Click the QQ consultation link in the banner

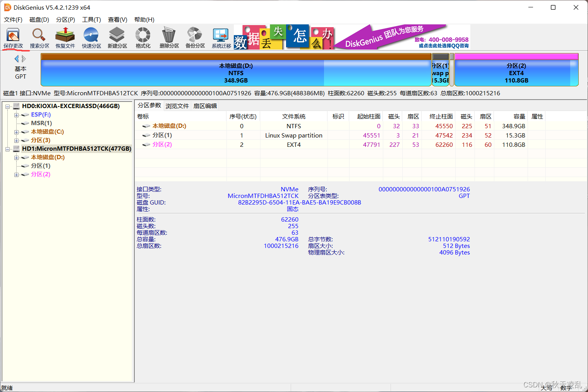[x=444, y=46]
